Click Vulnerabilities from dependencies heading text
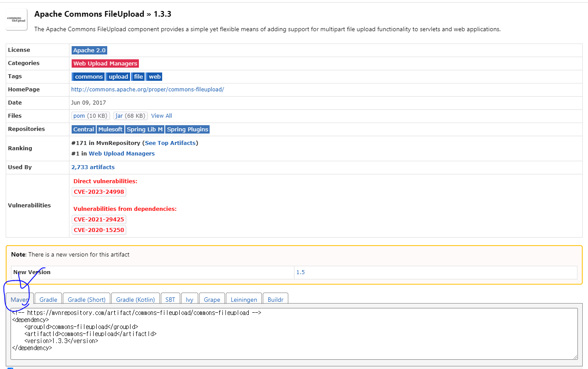This screenshot has height=369, width=588. [125, 209]
